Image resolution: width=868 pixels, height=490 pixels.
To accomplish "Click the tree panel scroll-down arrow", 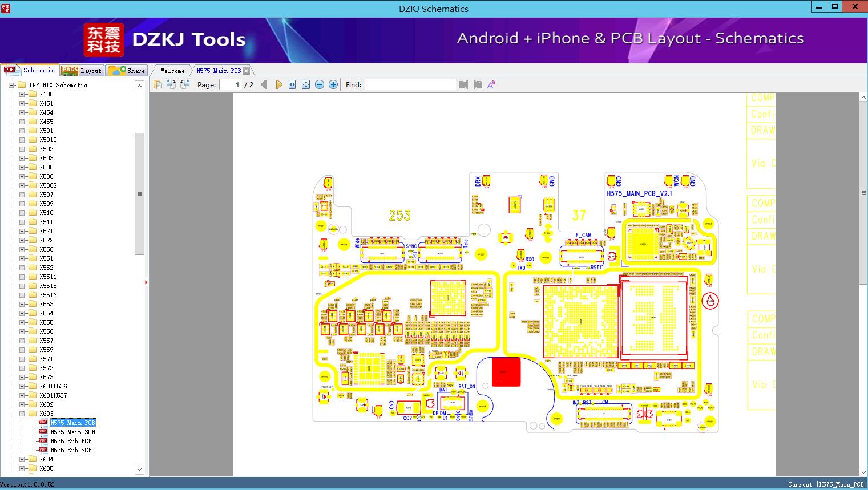I will (139, 469).
